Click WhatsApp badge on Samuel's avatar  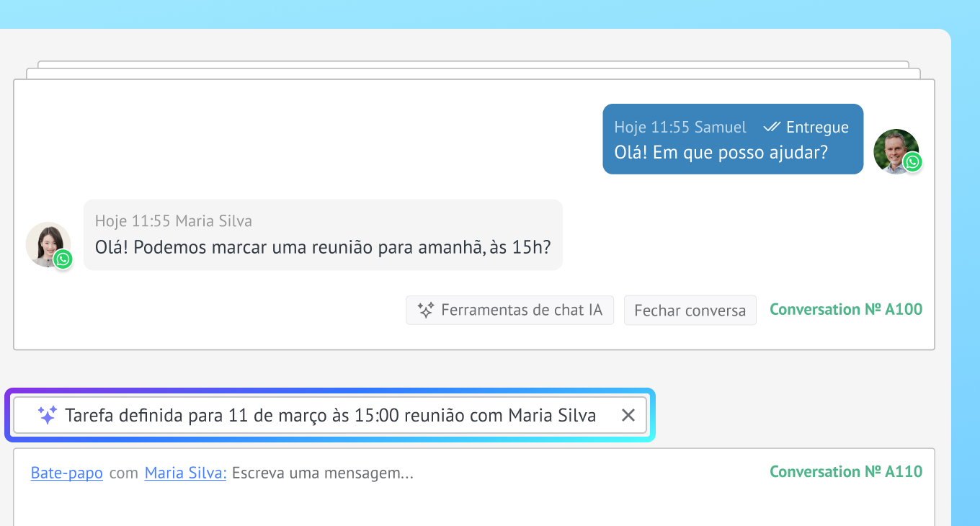pos(913,162)
